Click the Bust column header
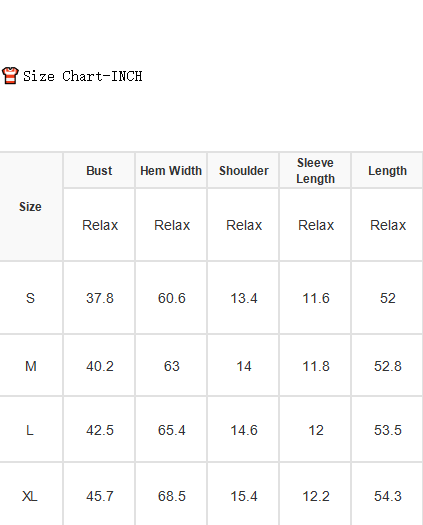 99,171
